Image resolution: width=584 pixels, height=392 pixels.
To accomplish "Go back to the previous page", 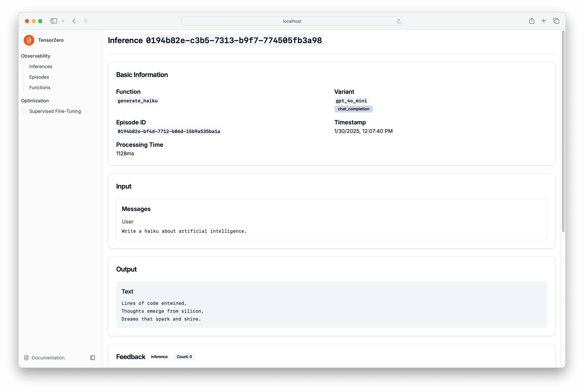I will tap(74, 21).
